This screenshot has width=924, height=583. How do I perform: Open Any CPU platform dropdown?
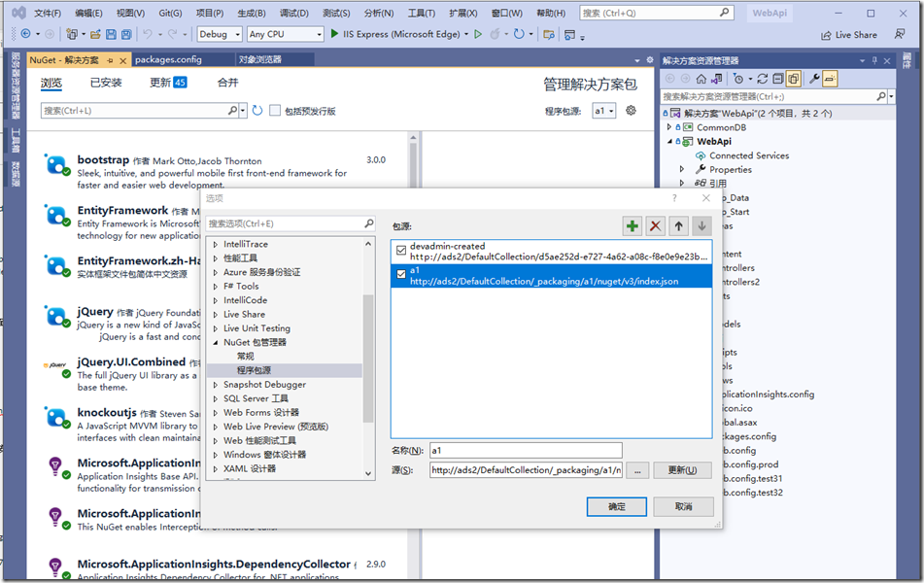(286, 34)
